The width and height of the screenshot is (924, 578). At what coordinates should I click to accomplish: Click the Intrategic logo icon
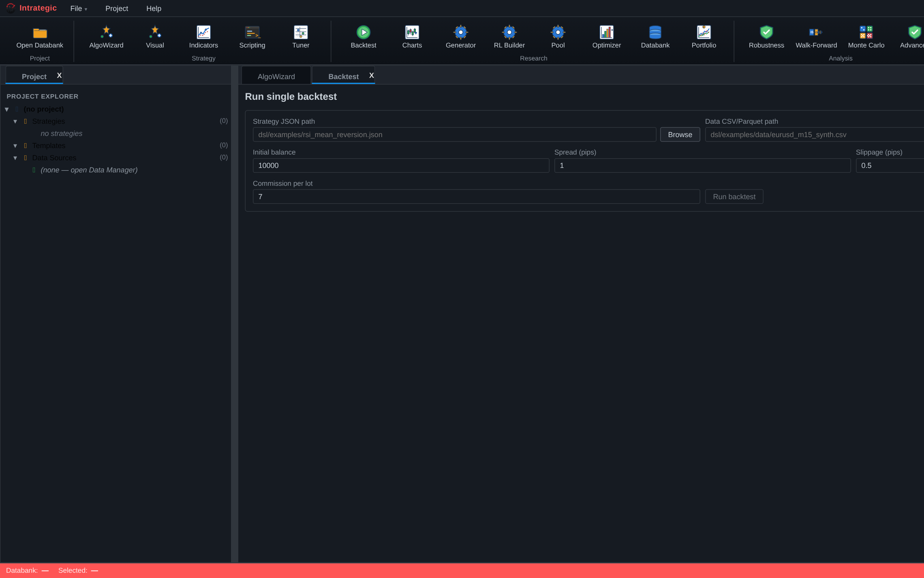coord(11,8)
